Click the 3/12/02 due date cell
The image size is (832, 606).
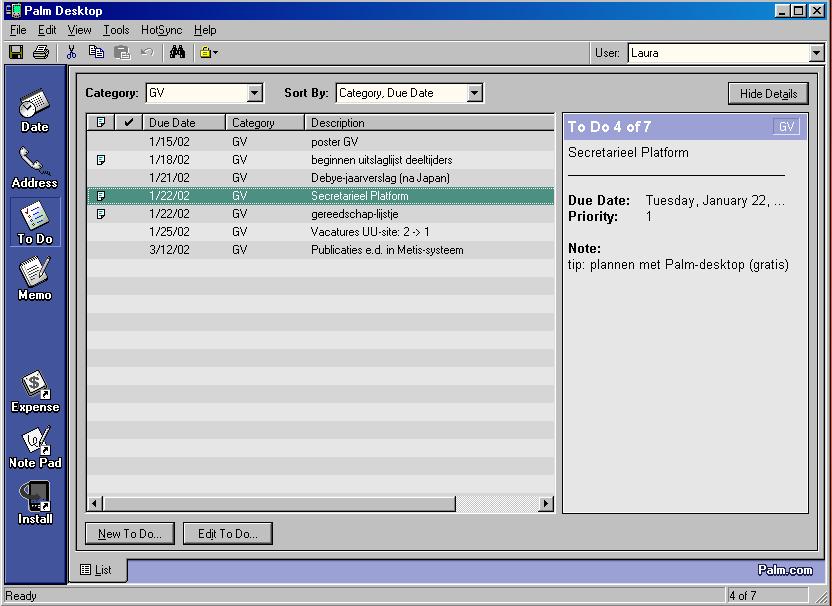coord(169,250)
